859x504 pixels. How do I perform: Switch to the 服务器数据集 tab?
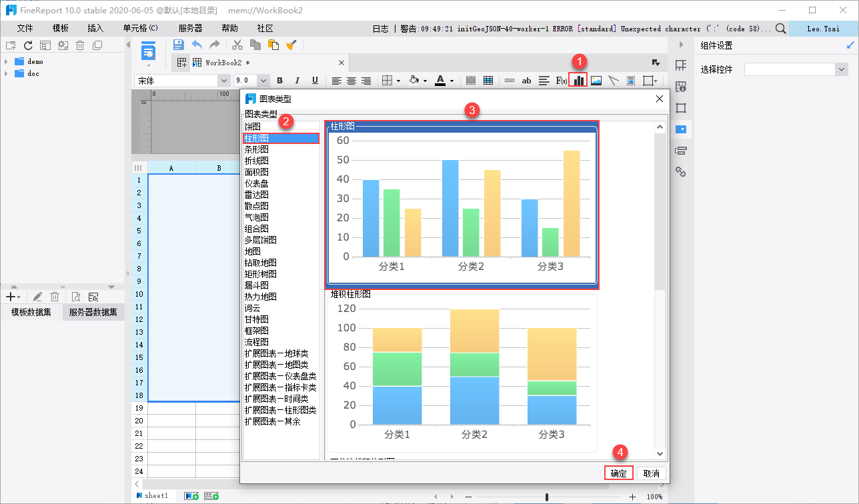click(x=93, y=312)
